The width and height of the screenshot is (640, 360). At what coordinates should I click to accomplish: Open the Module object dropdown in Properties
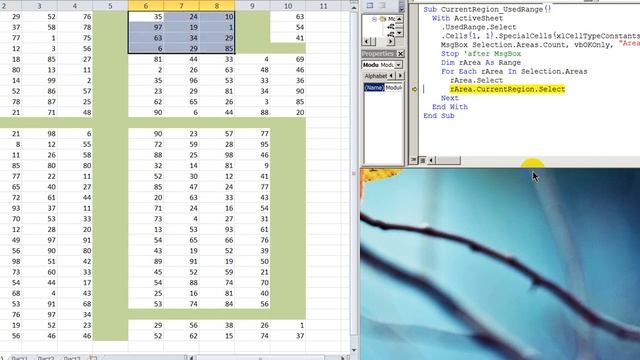click(398, 65)
